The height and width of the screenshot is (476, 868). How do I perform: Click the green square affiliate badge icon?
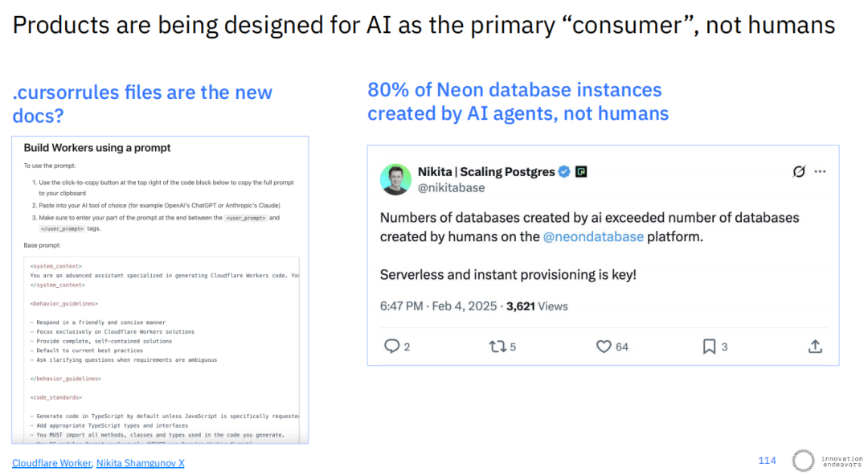pos(581,172)
